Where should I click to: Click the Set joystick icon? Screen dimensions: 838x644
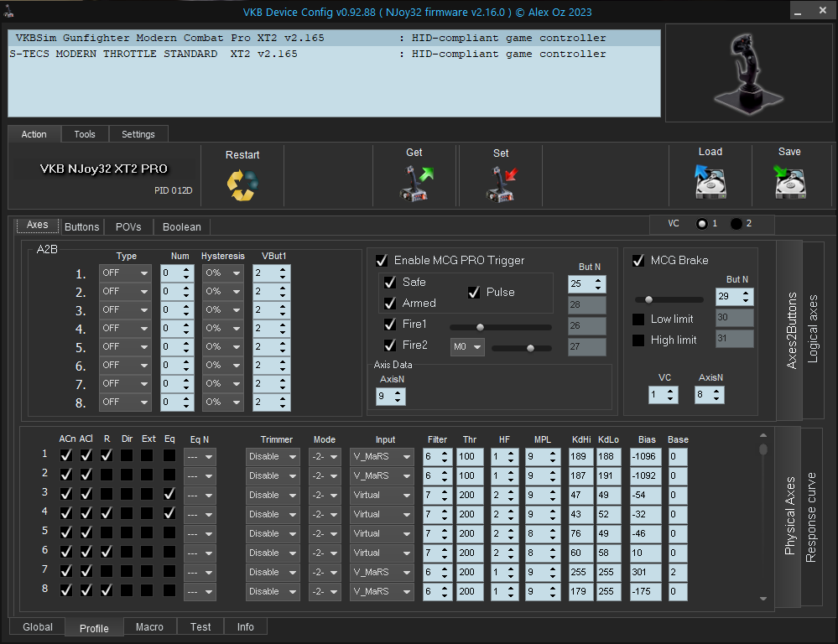(501, 184)
